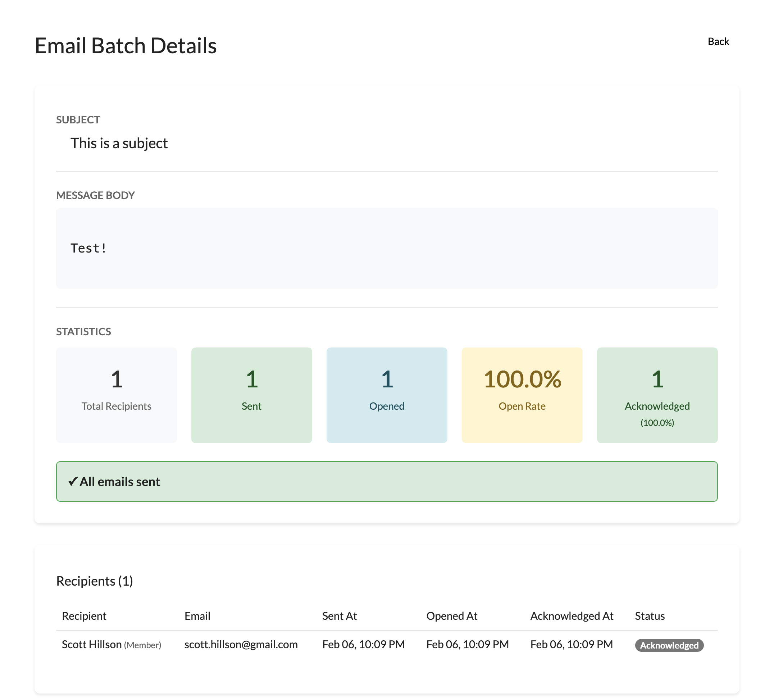Click the Email Batch Details heading
This screenshot has width=774, height=700.
tap(126, 46)
